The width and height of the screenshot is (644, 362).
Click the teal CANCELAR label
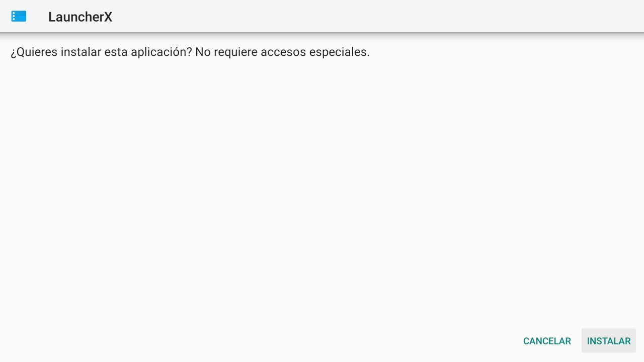[x=547, y=341]
